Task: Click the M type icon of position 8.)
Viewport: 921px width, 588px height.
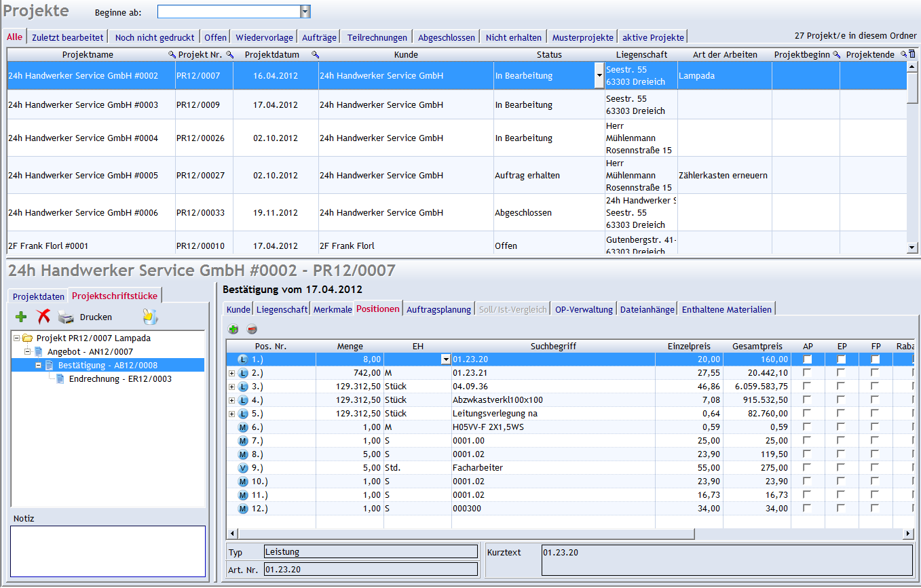Action: coord(243,454)
